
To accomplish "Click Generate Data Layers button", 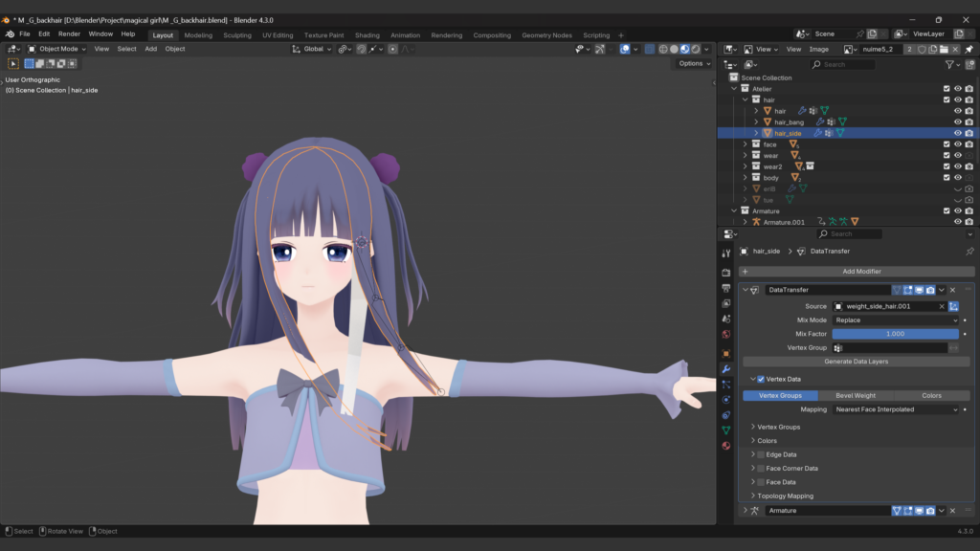I will point(855,362).
